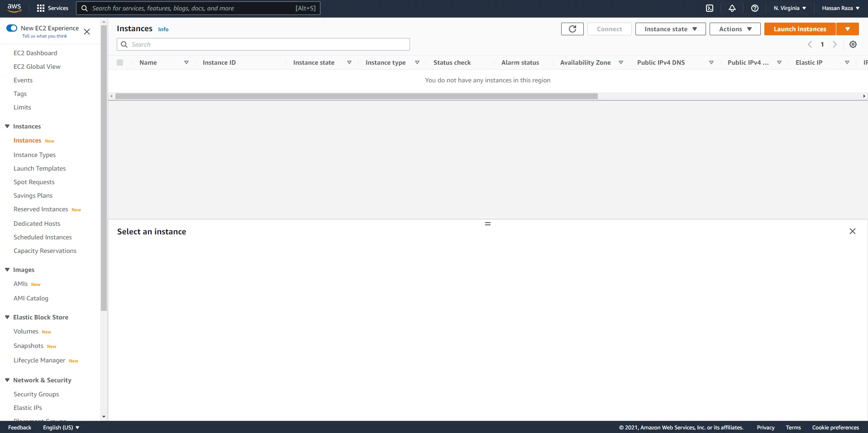Go to Snapshots page
Image resolution: width=868 pixels, height=433 pixels.
[29, 346]
